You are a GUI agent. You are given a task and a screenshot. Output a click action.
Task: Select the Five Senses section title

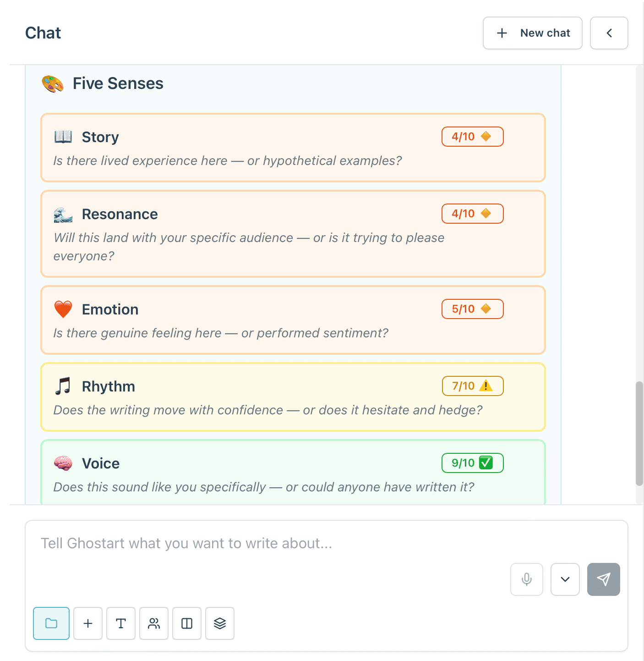coord(118,83)
